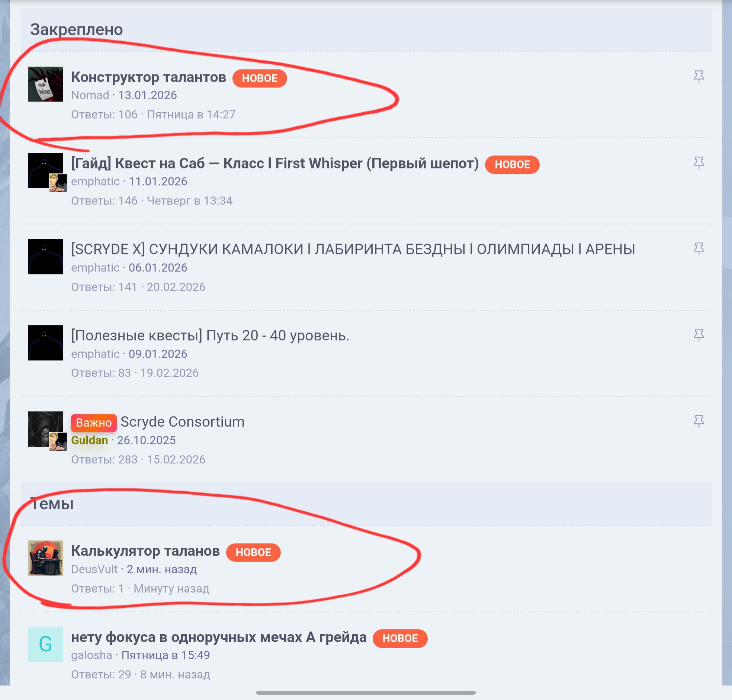
Task: Click small overlay avatar on Scryde Consortium thread
Action: tap(58, 441)
